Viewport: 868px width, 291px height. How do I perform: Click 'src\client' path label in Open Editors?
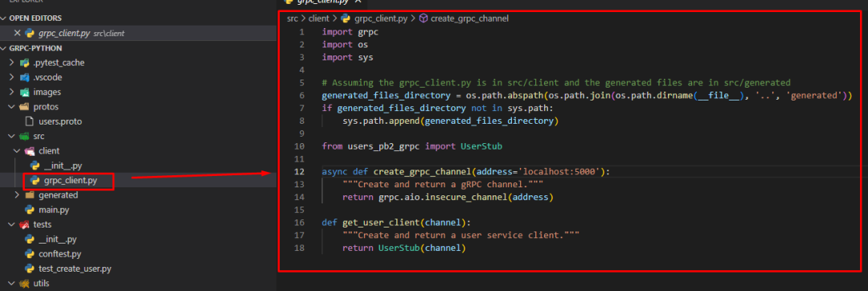(109, 34)
